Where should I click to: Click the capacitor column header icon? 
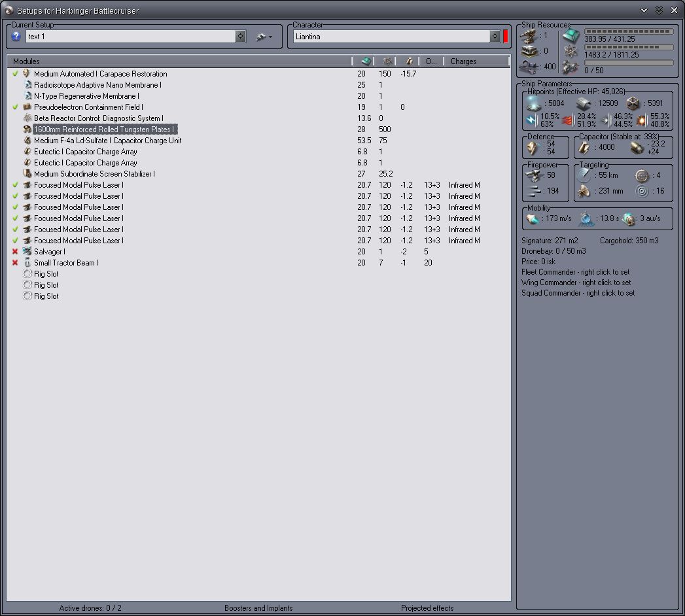[409, 61]
